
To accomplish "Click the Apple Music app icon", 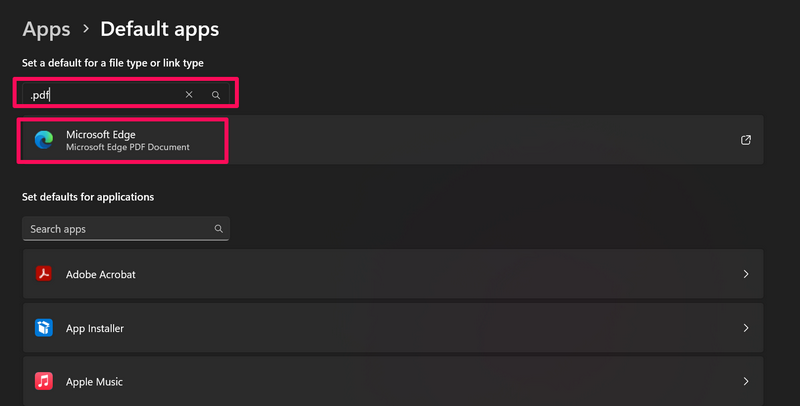I will pos(44,381).
